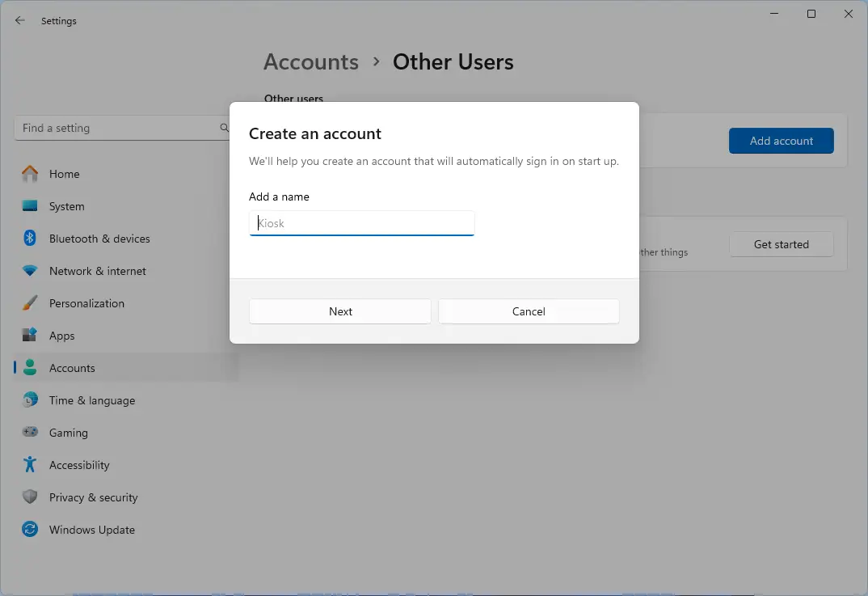Maximize the Settings window
This screenshot has height=596, width=868.
coord(811,14)
